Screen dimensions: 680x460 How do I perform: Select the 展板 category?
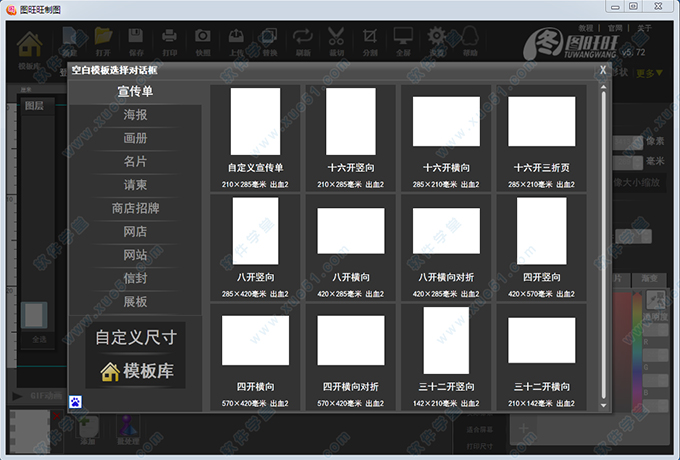tap(135, 302)
